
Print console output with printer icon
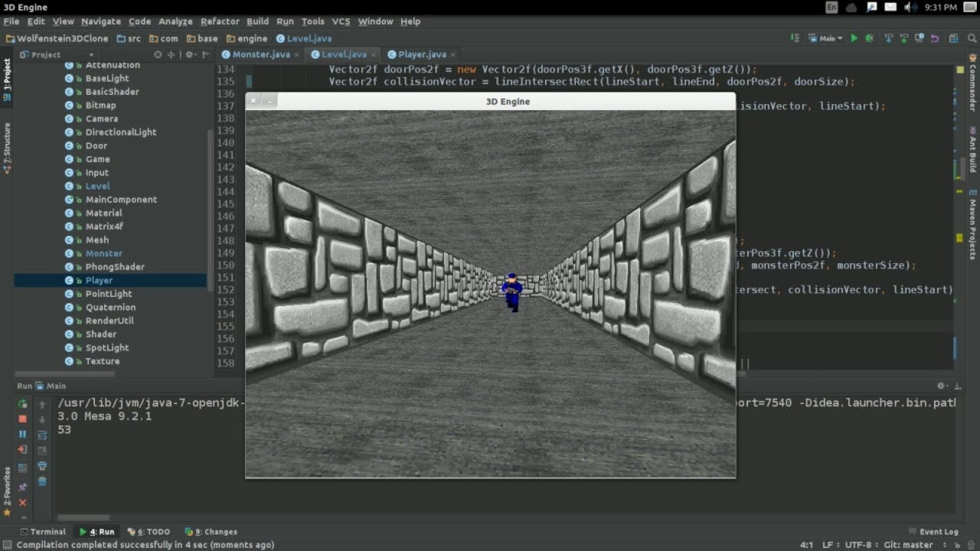42,465
